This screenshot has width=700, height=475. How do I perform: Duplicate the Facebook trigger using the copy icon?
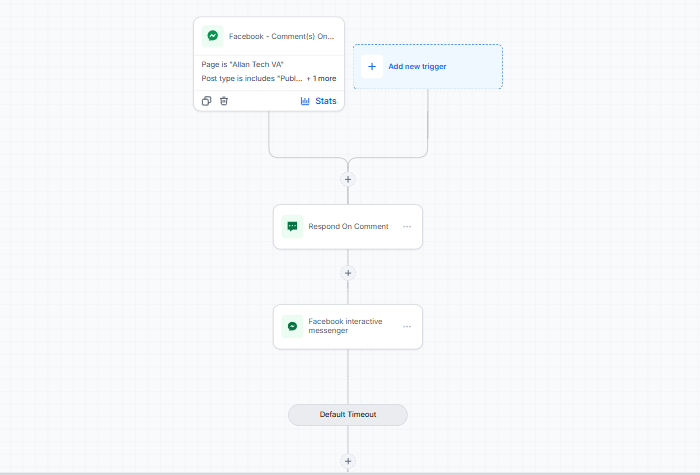click(x=206, y=101)
